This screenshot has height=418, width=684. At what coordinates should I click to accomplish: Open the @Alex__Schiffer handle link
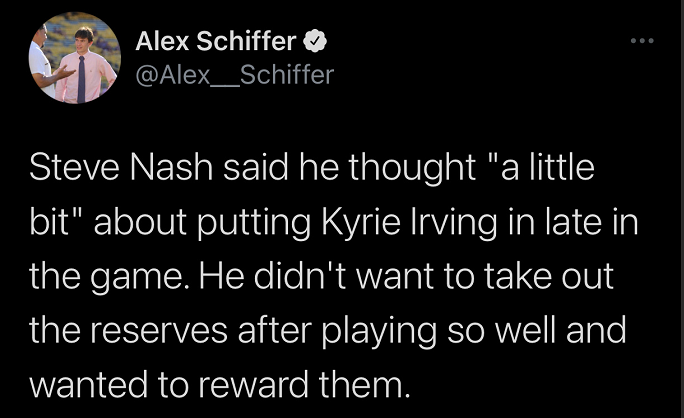coord(234,73)
